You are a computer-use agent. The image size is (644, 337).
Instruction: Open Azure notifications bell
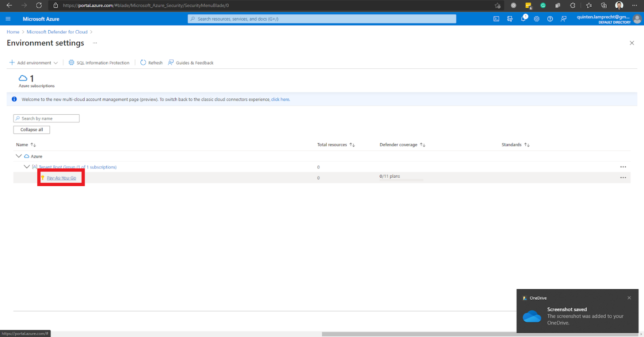pos(523,19)
